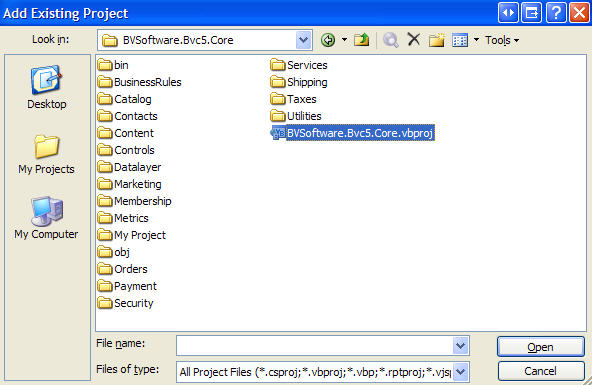Select the Controls folder

(126, 150)
